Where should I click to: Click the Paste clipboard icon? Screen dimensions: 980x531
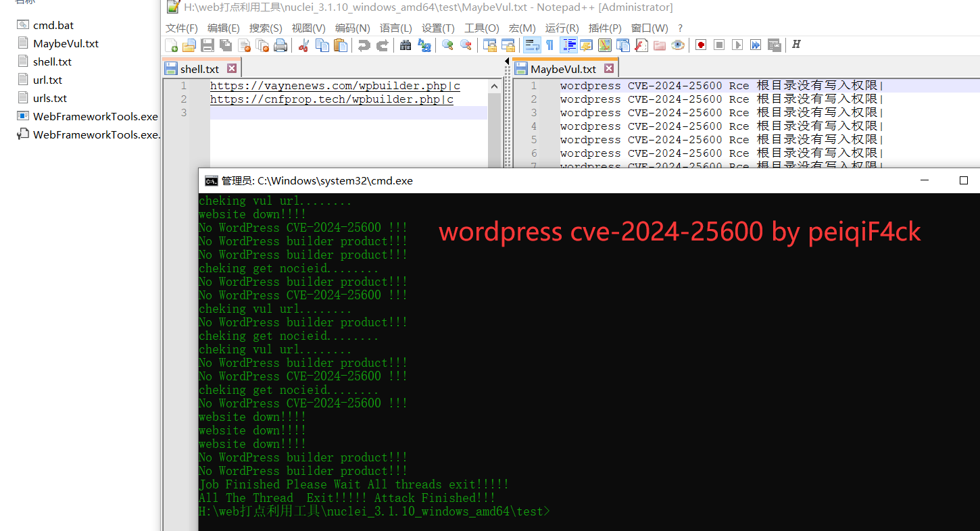click(341, 45)
